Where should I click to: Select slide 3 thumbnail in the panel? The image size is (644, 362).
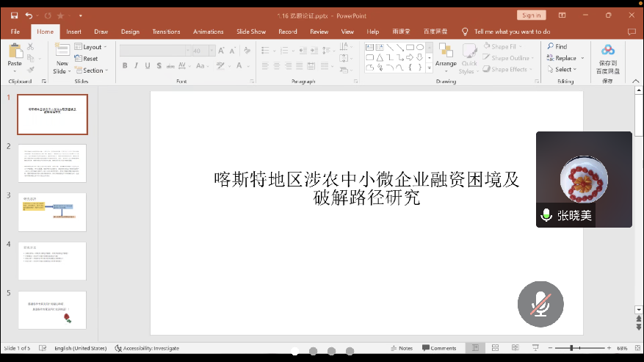(x=52, y=211)
